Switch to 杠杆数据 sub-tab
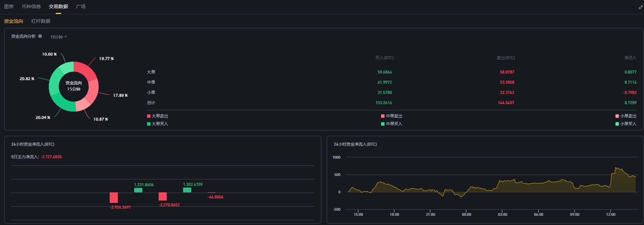This screenshot has height=225, width=644. point(41,21)
